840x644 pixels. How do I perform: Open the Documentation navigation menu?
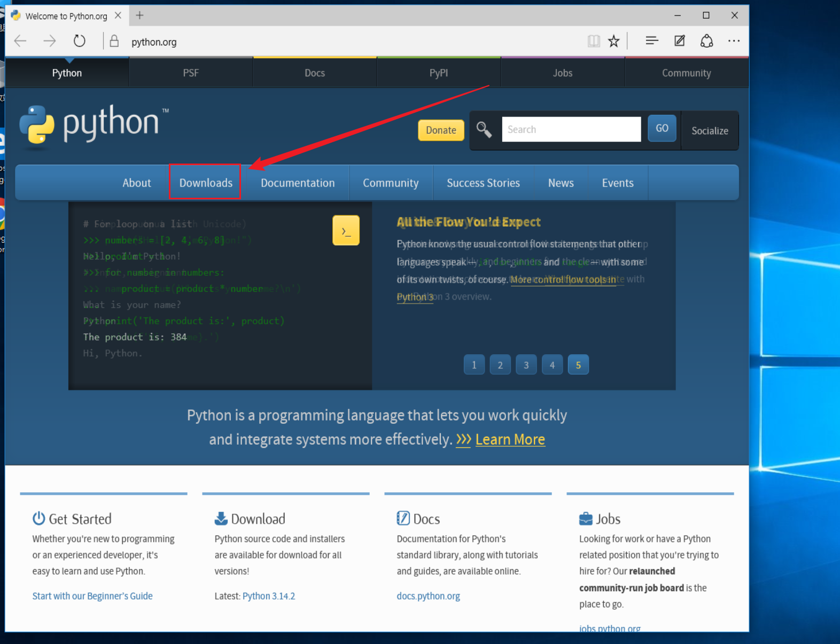coord(298,183)
